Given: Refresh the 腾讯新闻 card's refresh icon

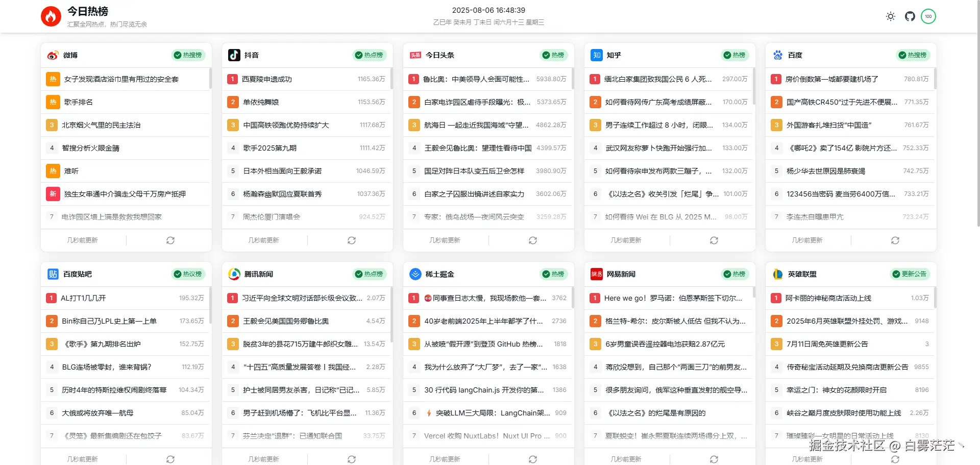Looking at the screenshot, I should point(352,459).
